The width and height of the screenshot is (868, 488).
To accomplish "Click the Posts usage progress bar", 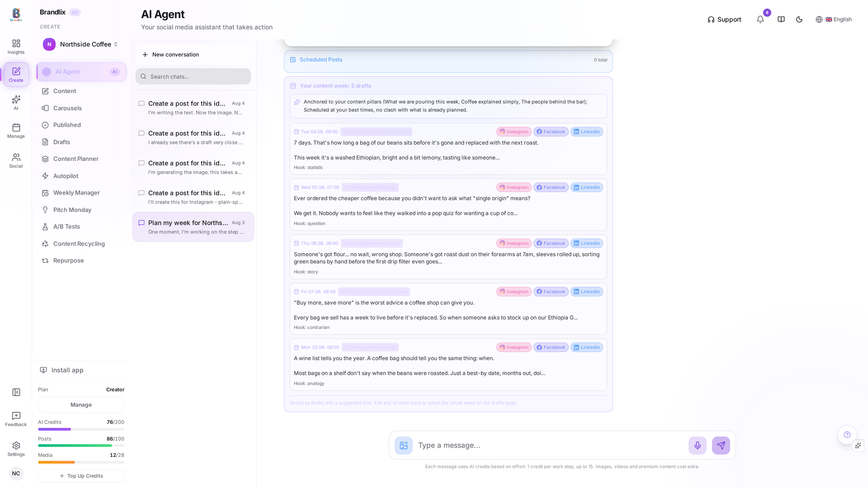I will pyautogui.click(x=81, y=446).
